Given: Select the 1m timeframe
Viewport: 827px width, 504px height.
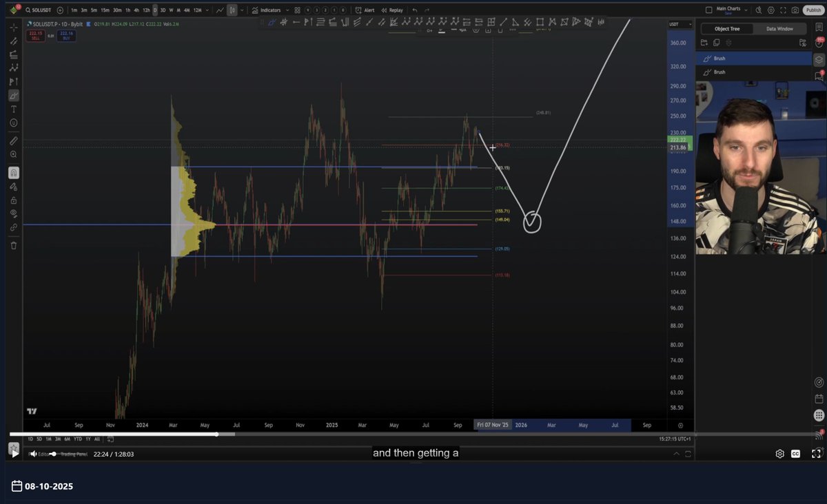Looking at the screenshot, I should [74, 10].
